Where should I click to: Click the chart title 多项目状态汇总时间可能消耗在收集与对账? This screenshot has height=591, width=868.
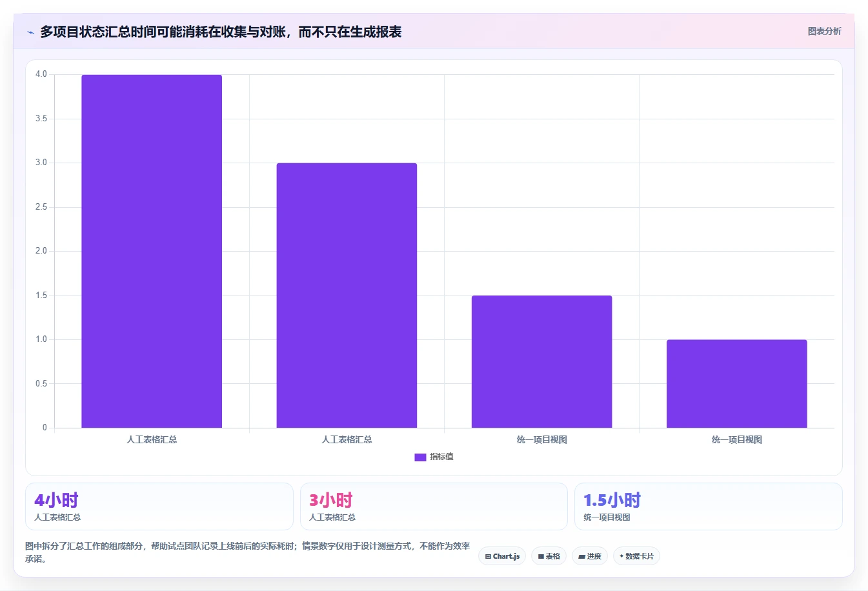click(x=221, y=32)
